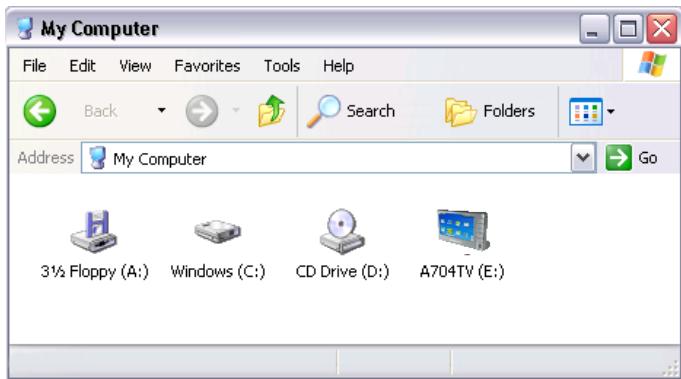681x379 pixels.
Task: Click the My Computer icon in address bar
Action: coord(98,158)
